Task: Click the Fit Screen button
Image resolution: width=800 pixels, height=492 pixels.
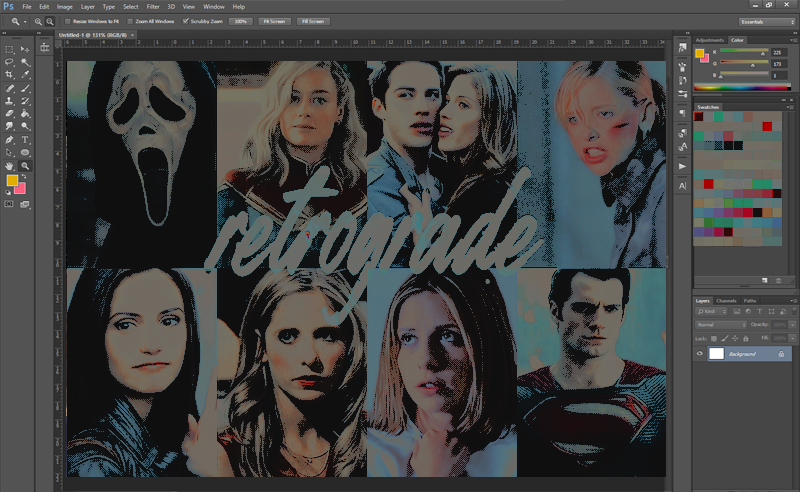Action: pyautogui.click(x=272, y=20)
